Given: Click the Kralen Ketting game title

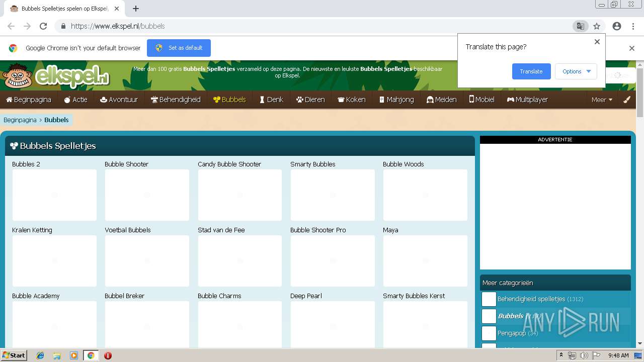Looking at the screenshot, I should [x=32, y=230].
